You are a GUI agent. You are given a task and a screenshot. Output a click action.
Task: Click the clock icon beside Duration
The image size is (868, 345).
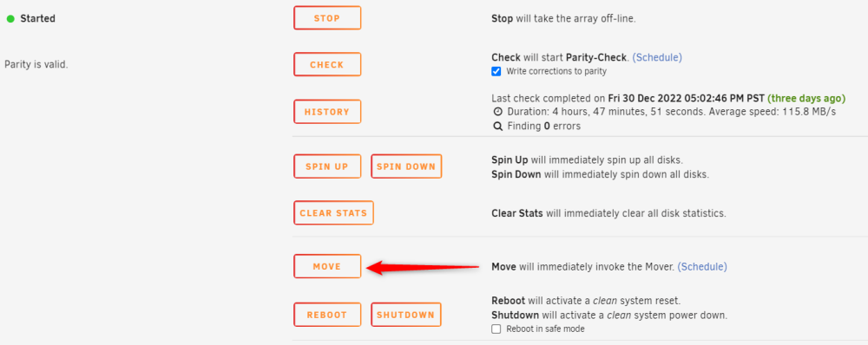(x=497, y=112)
